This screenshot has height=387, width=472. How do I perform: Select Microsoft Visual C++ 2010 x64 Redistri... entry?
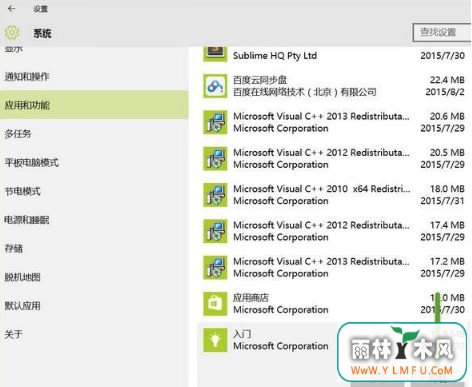(x=334, y=195)
